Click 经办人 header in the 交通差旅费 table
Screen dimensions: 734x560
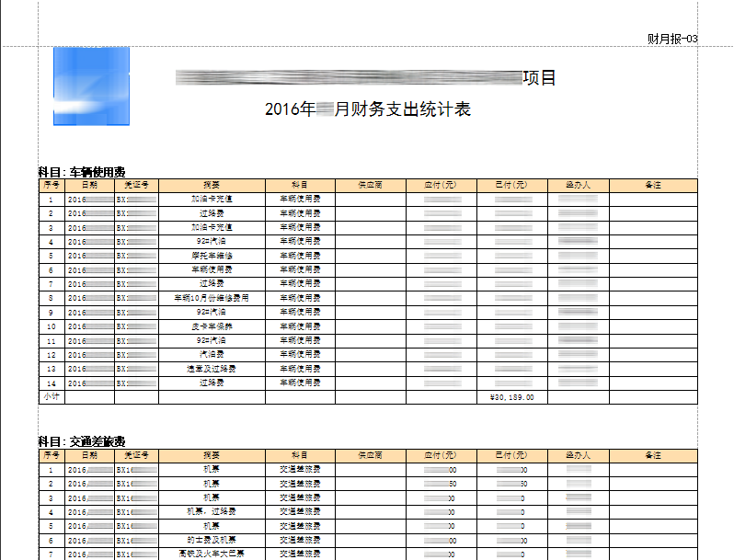click(579, 456)
